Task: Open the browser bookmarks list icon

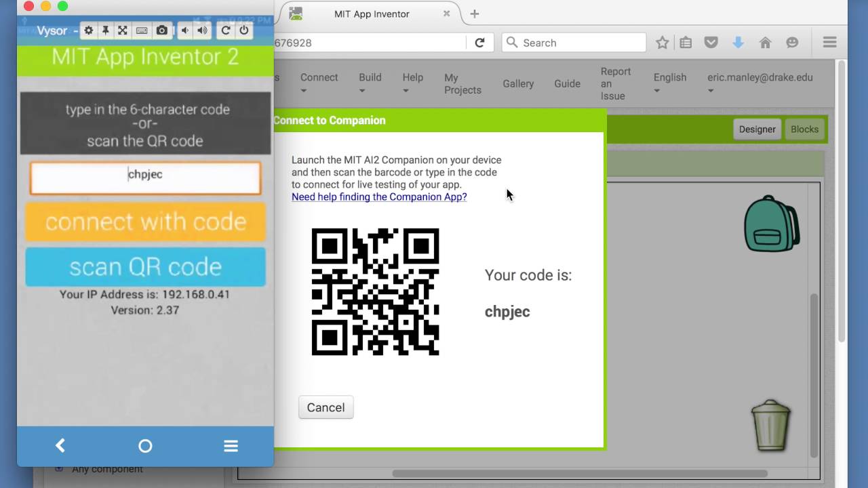Action: tap(686, 43)
